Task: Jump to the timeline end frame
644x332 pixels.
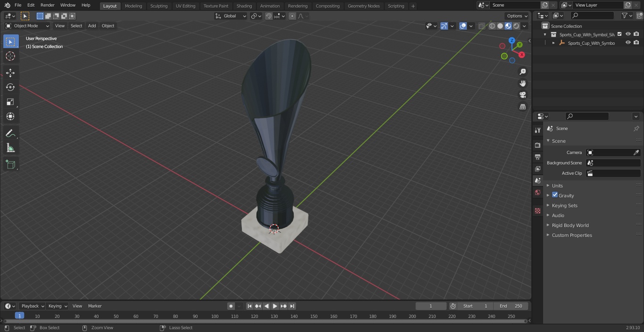Action: (292, 306)
